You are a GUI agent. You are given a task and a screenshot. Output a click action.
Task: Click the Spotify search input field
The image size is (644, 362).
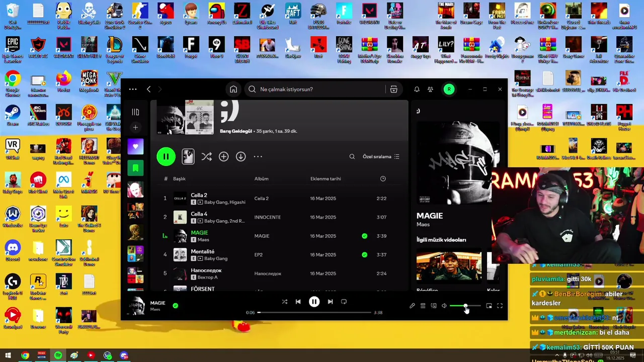(322, 89)
